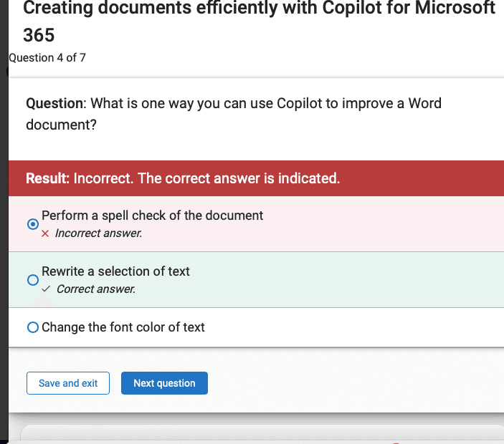Select the 'Rewrite a selection of text' radio button
Image resolution: width=504 pixels, height=444 pixels.
click(x=33, y=280)
